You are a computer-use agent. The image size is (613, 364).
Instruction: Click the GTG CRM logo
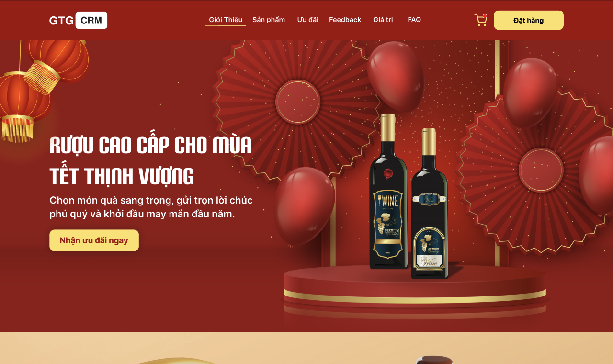click(78, 20)
